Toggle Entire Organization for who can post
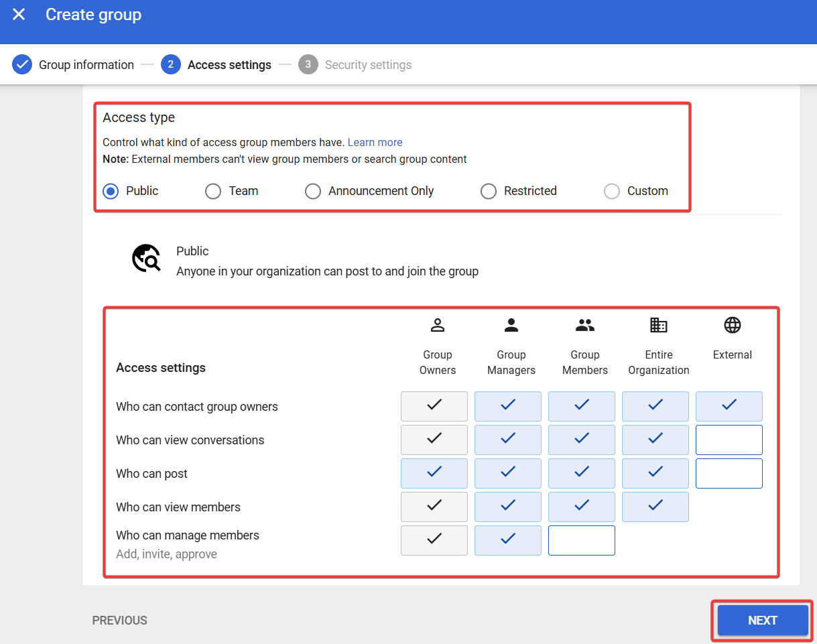817x644 pixels. 655,473
